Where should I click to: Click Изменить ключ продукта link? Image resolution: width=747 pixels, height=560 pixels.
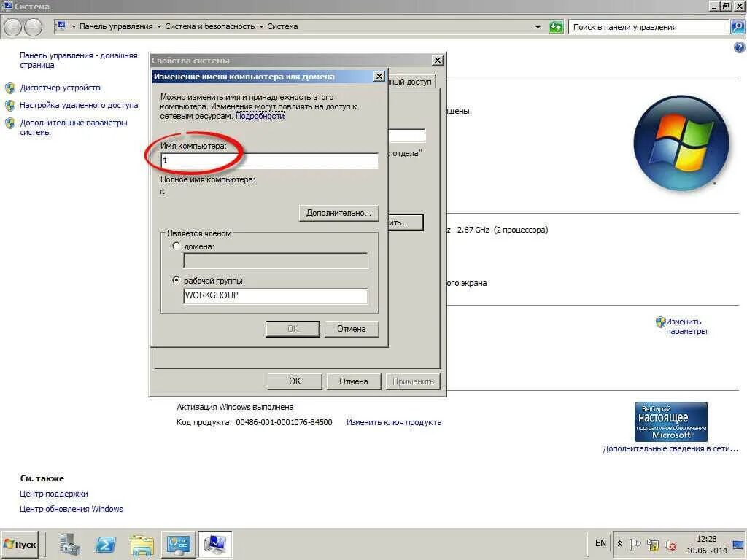click(394, 422)
